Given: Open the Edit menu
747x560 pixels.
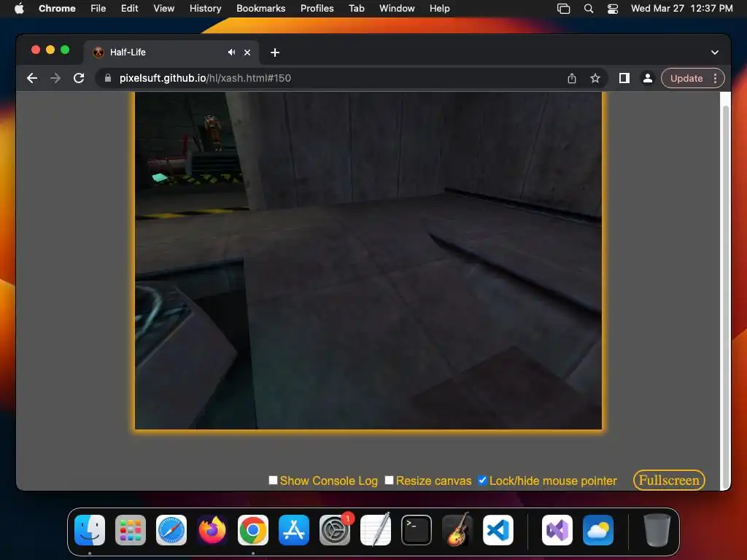Looking at the screenshot, I should (x=130, y=8).
